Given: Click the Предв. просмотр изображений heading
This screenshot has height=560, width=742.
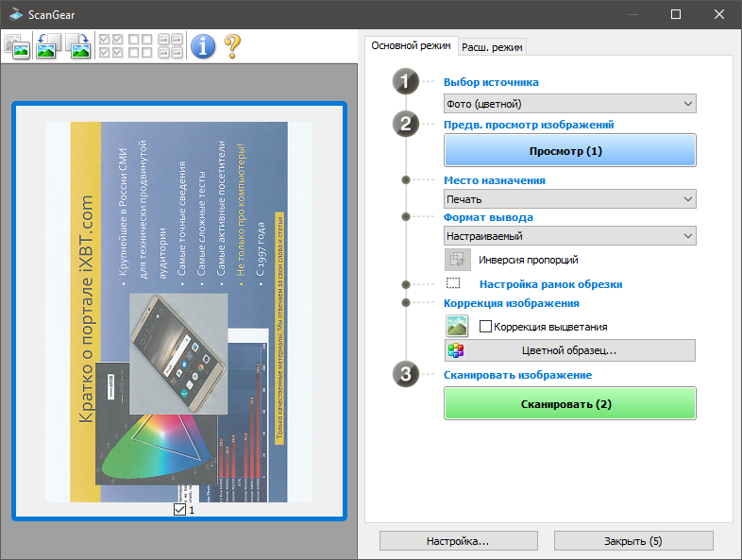Looking at the screenshot, I should pyautogui.click(x=529, y=125).
